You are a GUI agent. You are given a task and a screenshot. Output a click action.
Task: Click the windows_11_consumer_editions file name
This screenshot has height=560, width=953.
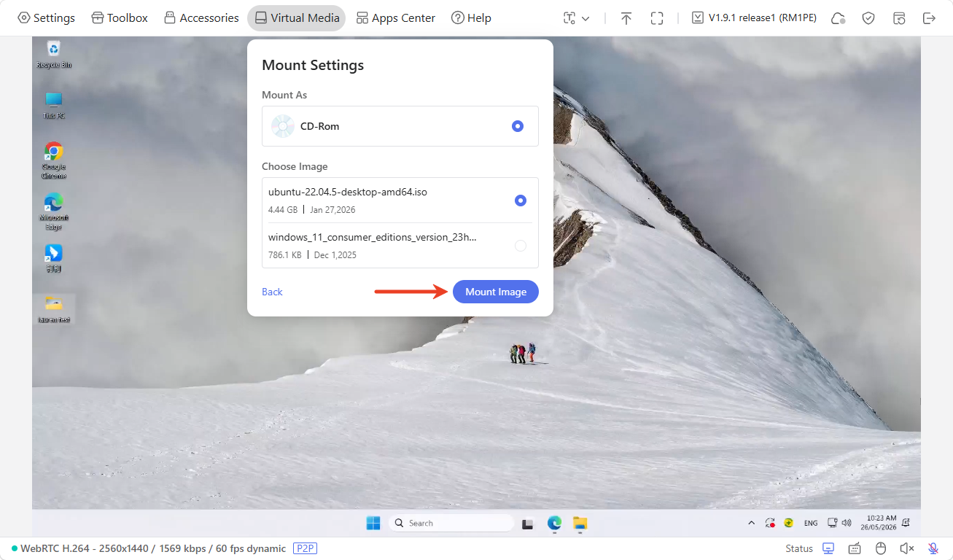pyautogui.click(x=373, y=238)
